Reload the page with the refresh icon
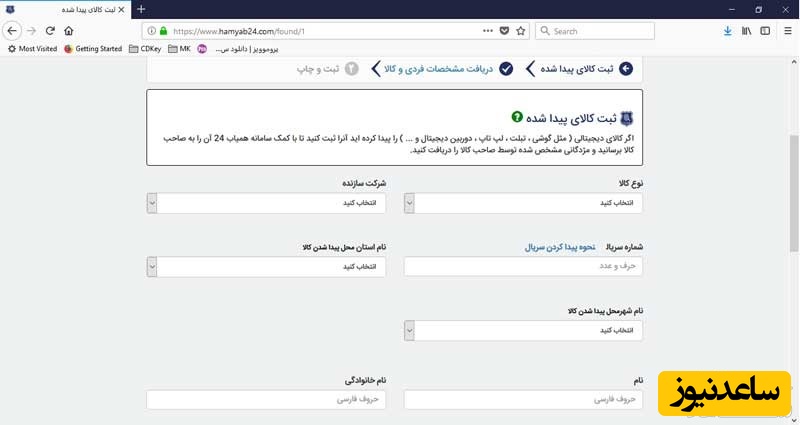The width and height of the screenshot is (800, 425). (x=50, y=31)
